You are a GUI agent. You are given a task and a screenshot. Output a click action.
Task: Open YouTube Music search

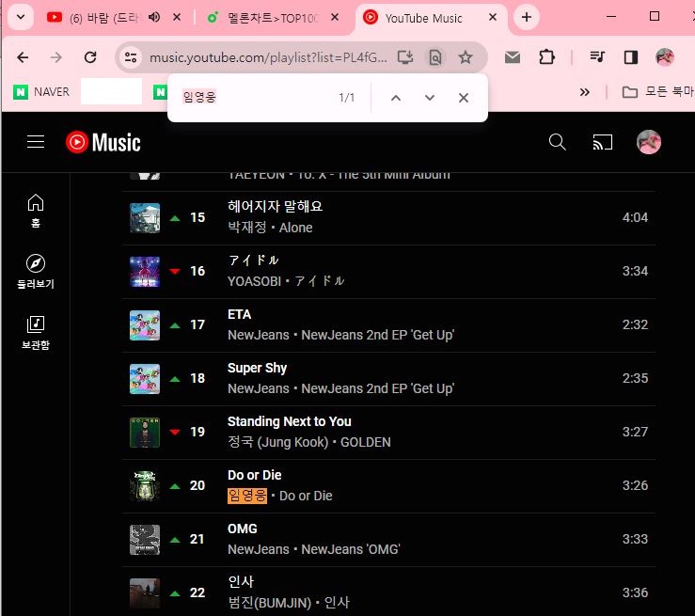coord(557,142)
